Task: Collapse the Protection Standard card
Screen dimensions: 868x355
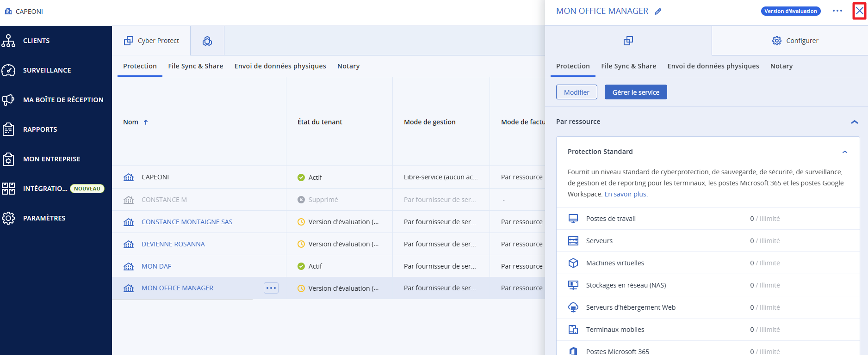Action: 845,152
